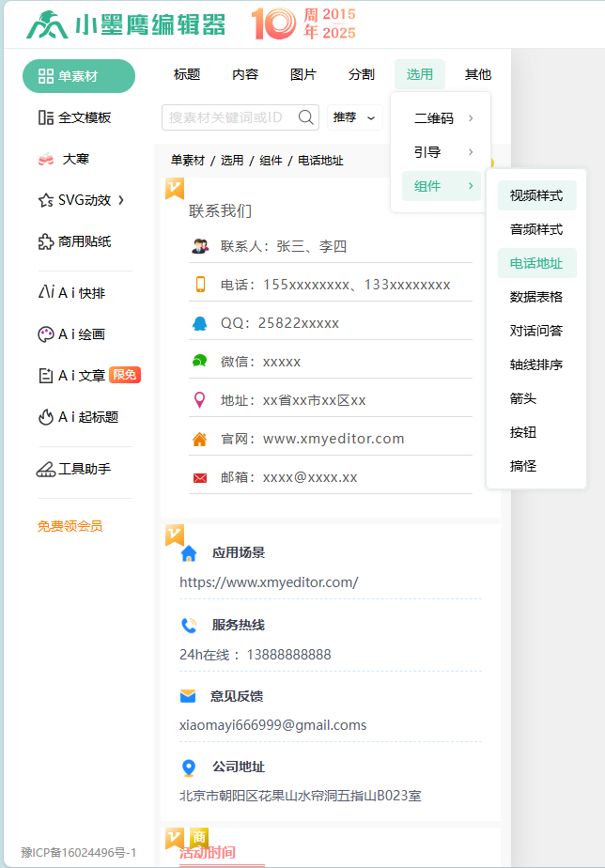Click the 免费领会员 link
The image size is (605, 868).
(70, 526)
